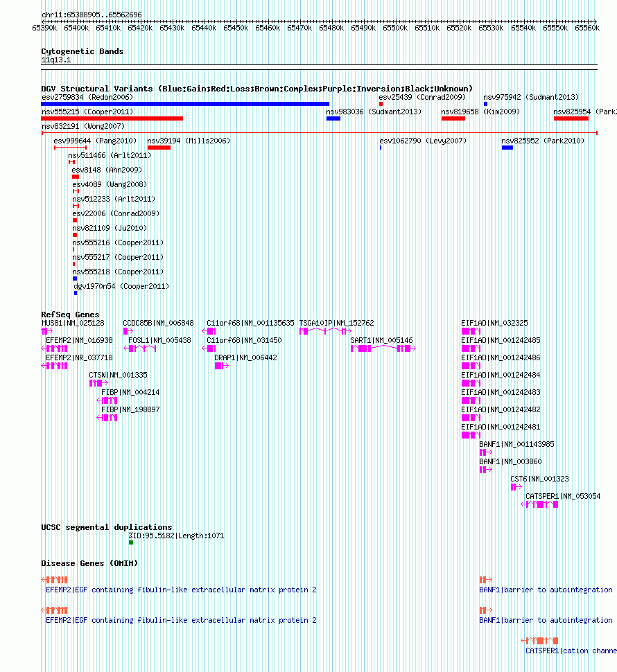
Task: Click the nsv821109 (Ju2010) label
Action: [110, 229]
